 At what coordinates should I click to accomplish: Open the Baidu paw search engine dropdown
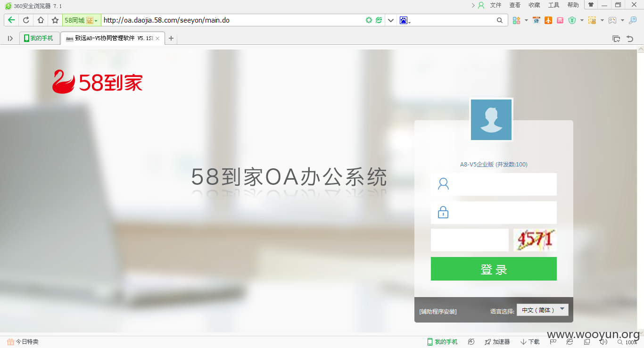tap(405, 20)
